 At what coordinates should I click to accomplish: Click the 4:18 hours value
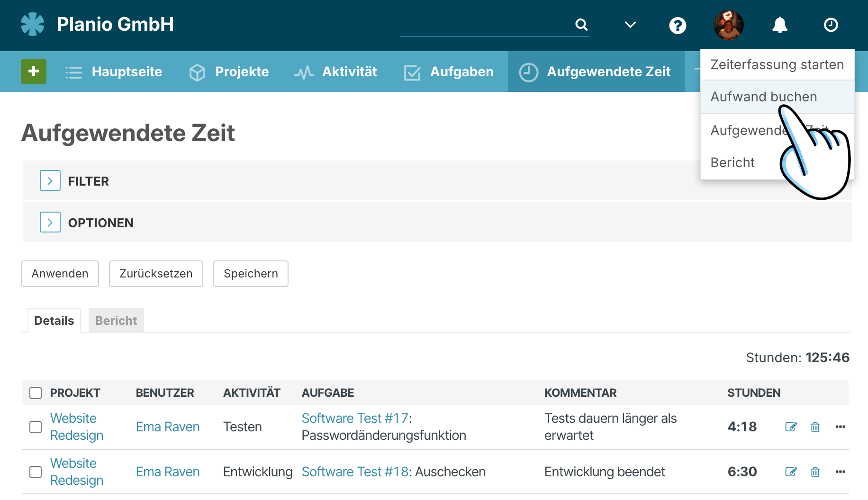pyautogui.click(x=742, y=427)
